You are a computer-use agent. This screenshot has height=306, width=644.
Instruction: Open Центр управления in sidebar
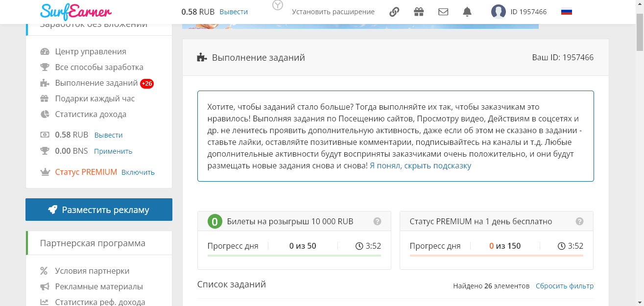(91, 51)
